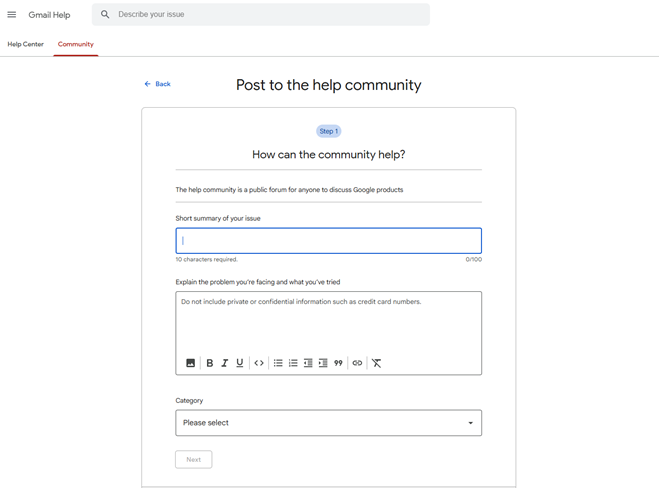Click the Step 1 badge
The image size is (659, 488).
click(329, 131)
